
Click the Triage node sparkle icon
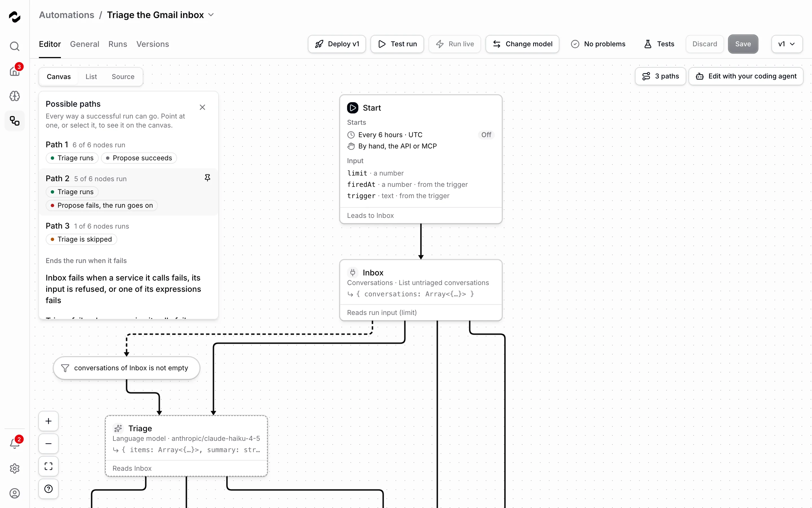point(118,428)
